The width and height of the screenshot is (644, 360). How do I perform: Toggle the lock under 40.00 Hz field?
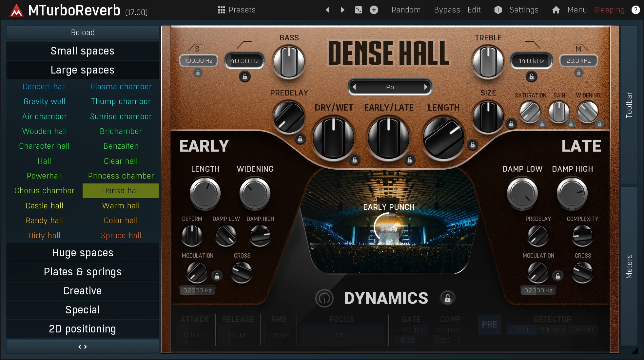click(244, 76)
